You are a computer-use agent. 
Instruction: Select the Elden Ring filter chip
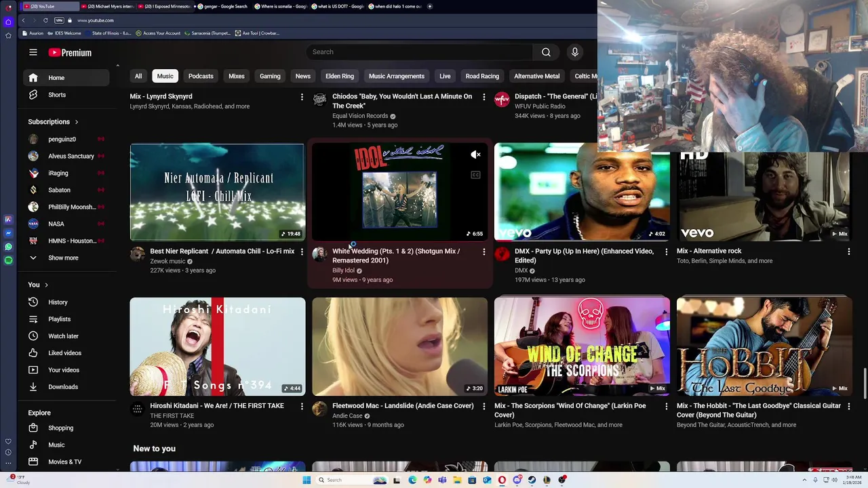pyautogui.click(x=340, y=77)
